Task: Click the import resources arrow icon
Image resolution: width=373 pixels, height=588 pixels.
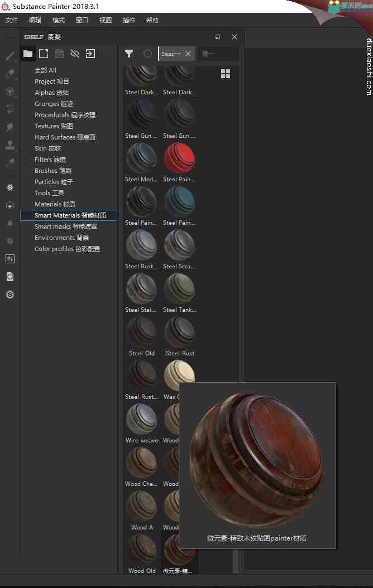Action: click(x=90, y=54)
